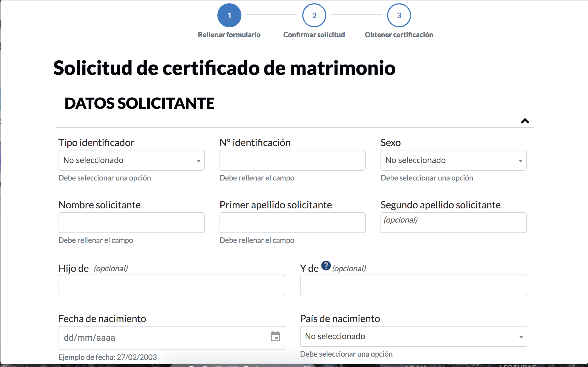Click the Hijo de input field

coord(172,285)
